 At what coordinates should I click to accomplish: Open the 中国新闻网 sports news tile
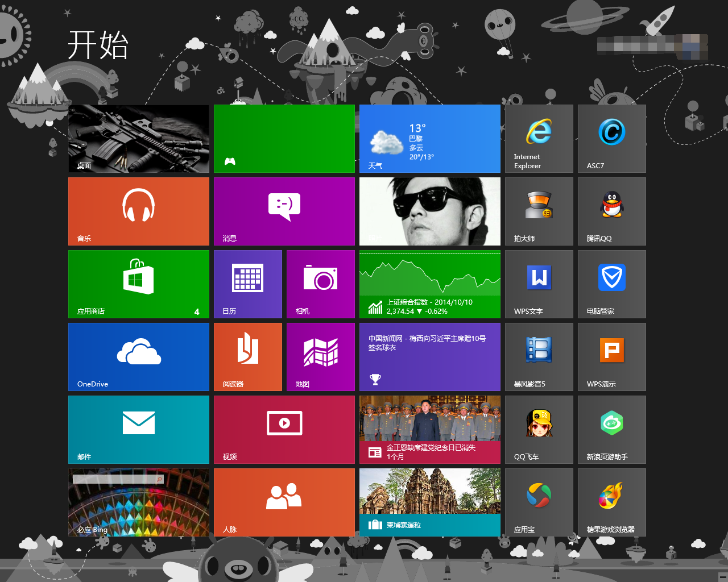pos(430,357)
